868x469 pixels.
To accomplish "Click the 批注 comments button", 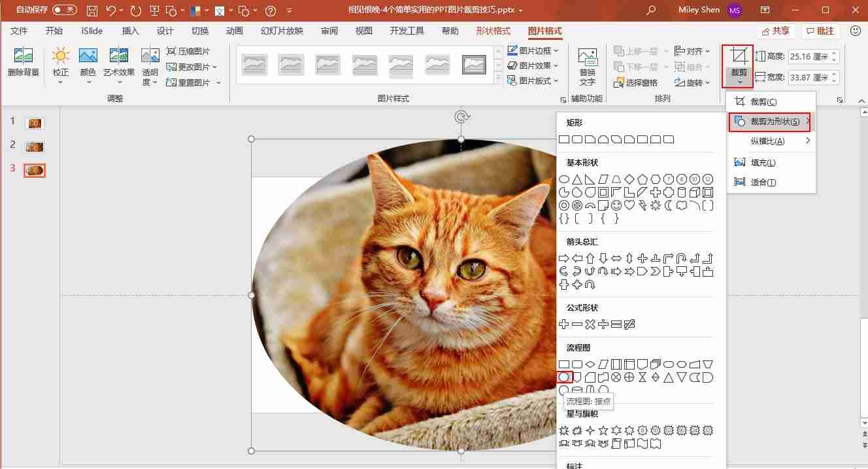I will (820, 31).
